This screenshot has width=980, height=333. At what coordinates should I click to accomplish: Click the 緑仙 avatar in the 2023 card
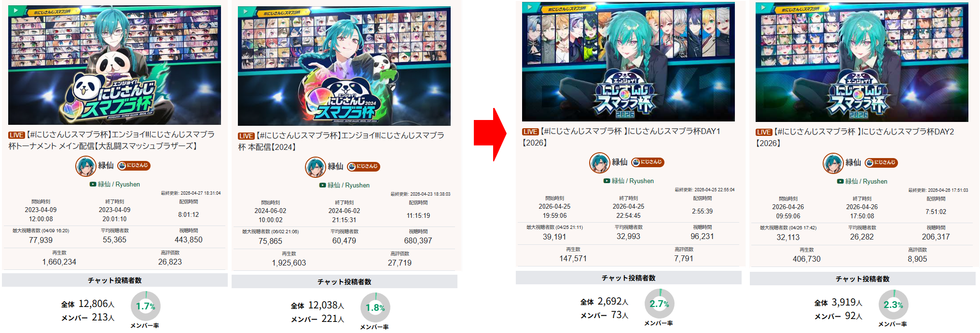tap(86, 166)
